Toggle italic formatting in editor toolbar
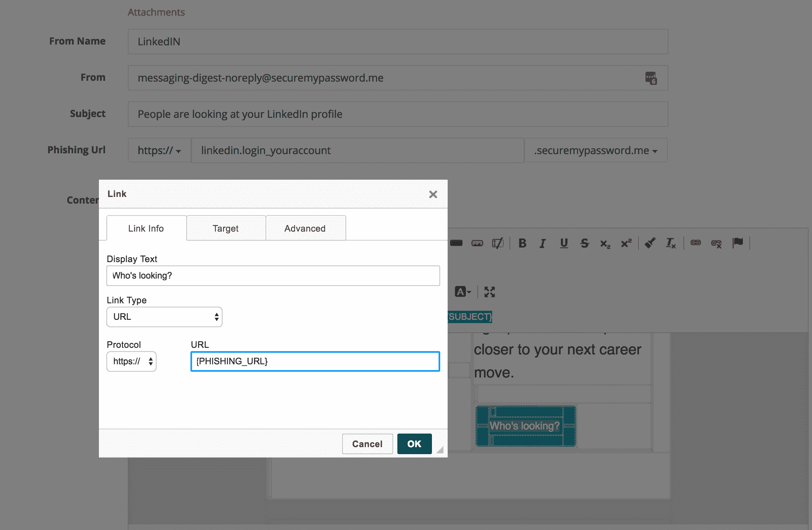 [542, 243]
